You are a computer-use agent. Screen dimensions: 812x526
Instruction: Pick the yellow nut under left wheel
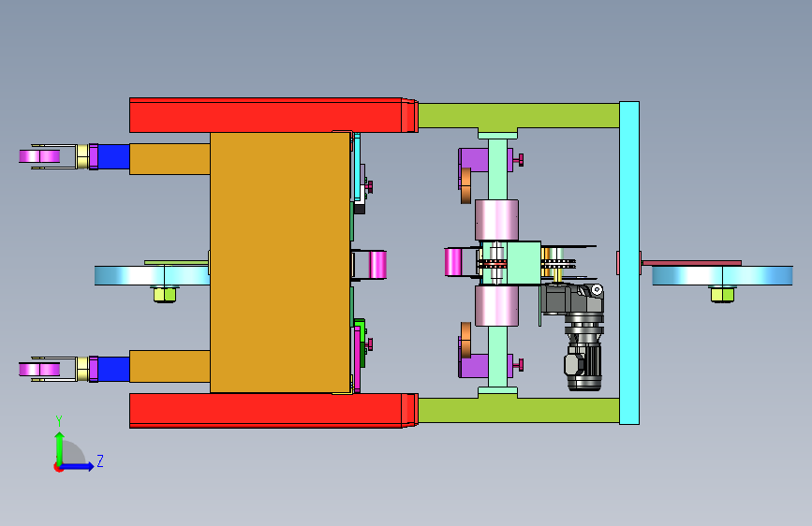pos(165,295)
